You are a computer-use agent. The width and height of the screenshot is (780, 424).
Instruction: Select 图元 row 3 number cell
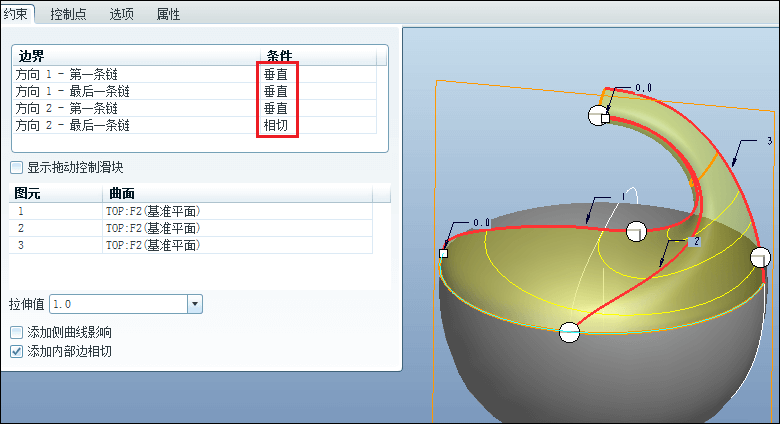point(56,245)
